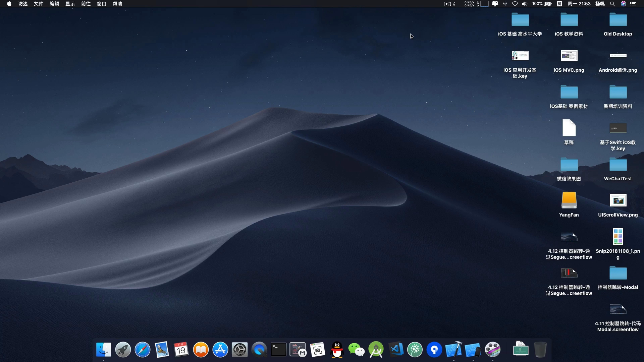Open Launchpad from the dock
Image resolution: width=644 pixels, height=362 pixels.
tap(123, 350)
